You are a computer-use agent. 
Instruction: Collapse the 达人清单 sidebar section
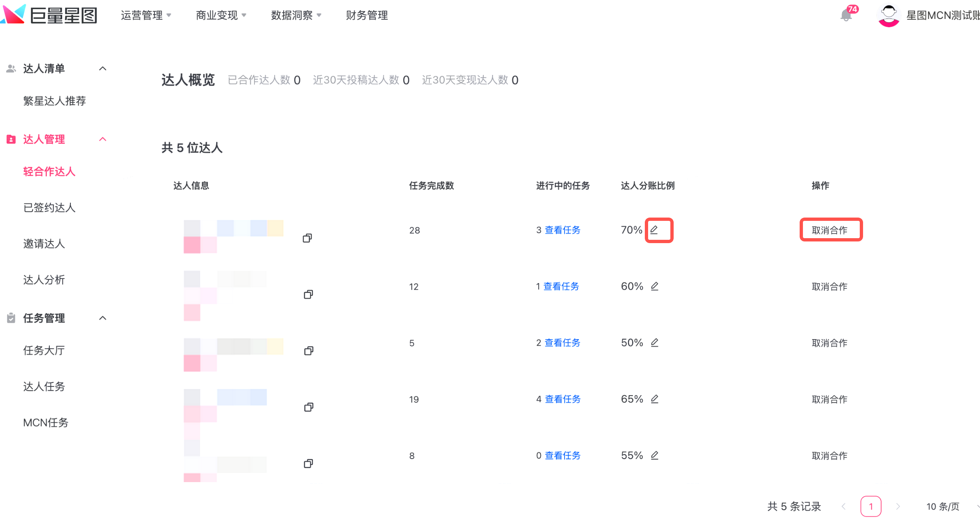(103, 68)
